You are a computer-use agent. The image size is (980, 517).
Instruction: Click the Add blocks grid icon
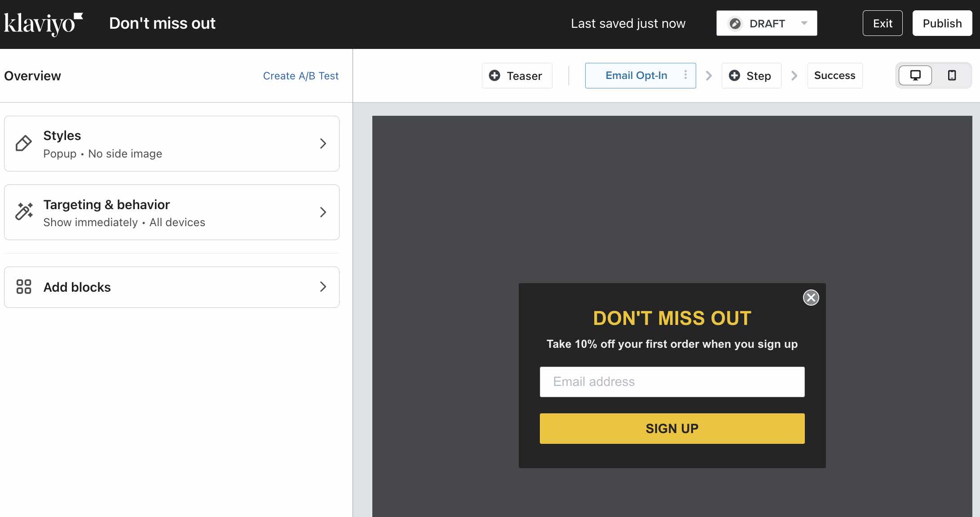coord(24,287)
